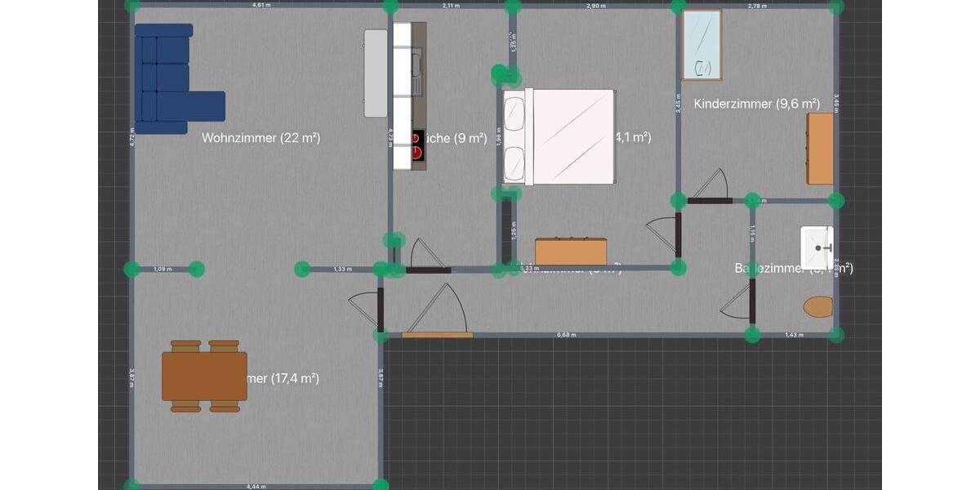
Task: Select the bathroom sink
Action: [x=817, y=247]
